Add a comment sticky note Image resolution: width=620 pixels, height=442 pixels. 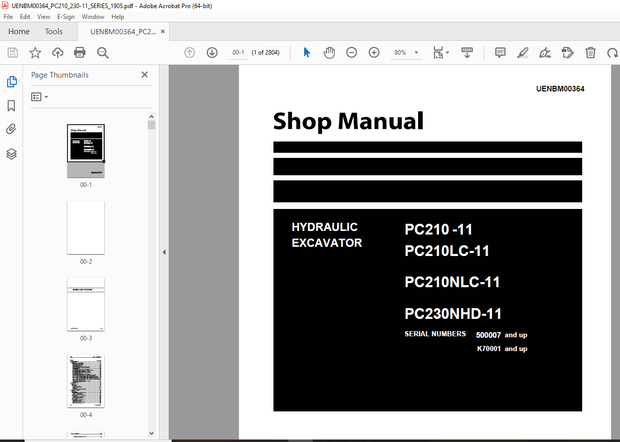coord(500,53)
